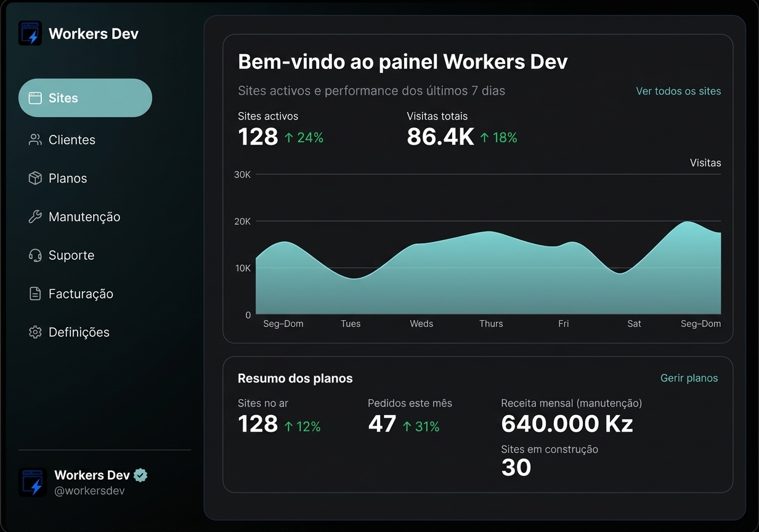Click the green 12% increase indicator
Image resolution: width=759 pixels, height=532 pixels.
(302, 427)
